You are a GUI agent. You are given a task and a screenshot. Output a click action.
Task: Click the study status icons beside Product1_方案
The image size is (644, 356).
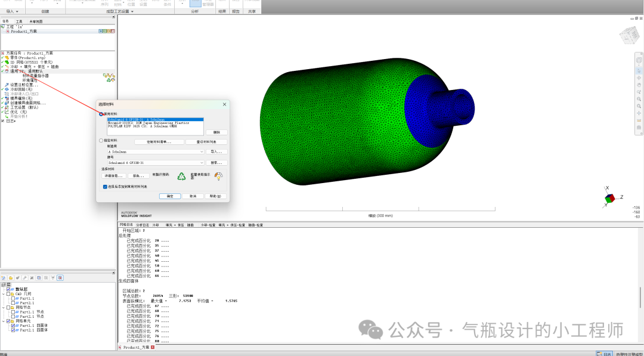tap(107, 31)
